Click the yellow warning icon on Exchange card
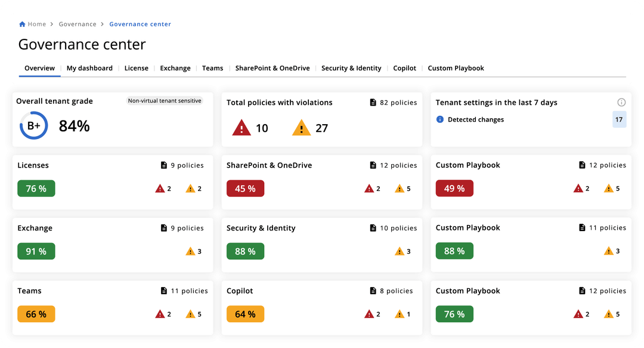 191,251
